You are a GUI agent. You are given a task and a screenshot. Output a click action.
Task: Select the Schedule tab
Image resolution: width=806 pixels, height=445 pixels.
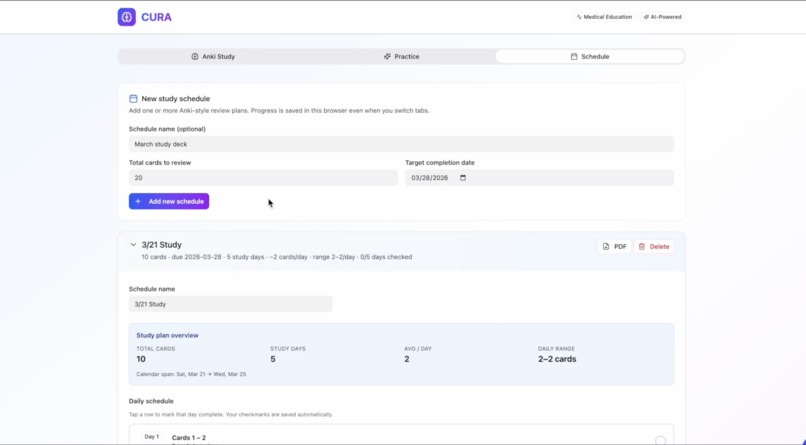[x=590, y=57]
